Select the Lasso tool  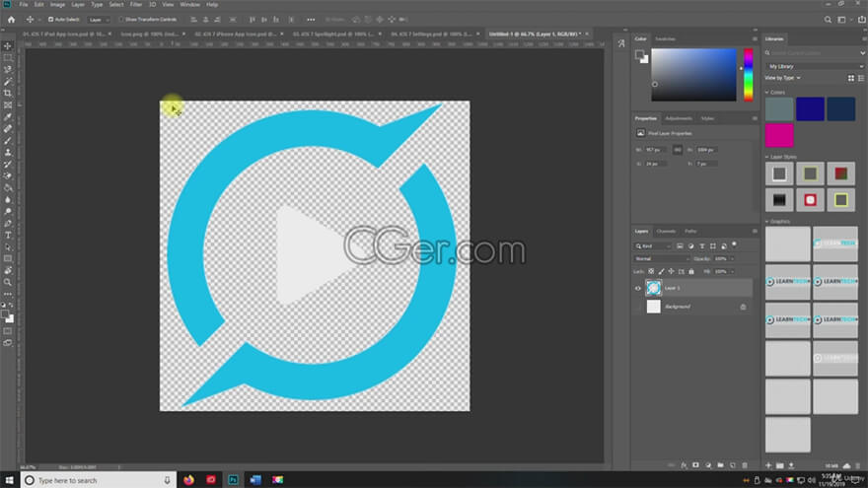click(x=8, y=70)
